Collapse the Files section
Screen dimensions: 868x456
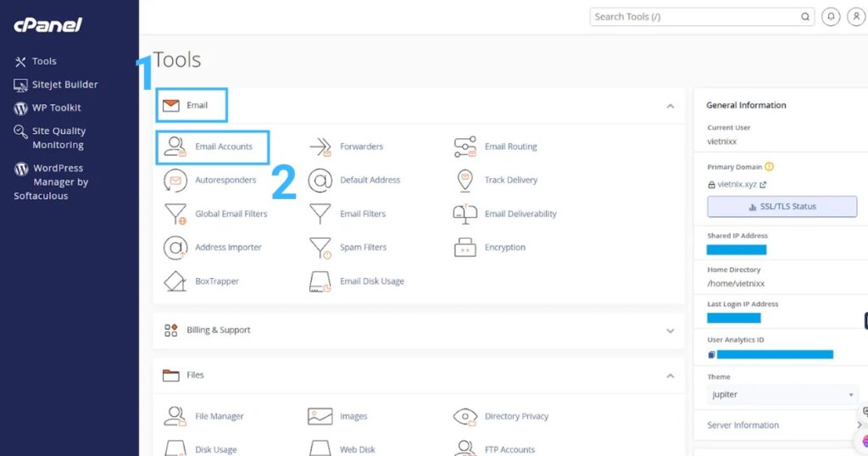tap(670, 375)
